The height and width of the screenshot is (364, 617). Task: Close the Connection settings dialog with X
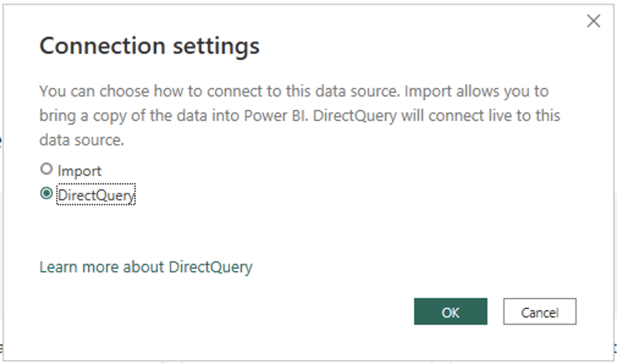pos(593,21)
